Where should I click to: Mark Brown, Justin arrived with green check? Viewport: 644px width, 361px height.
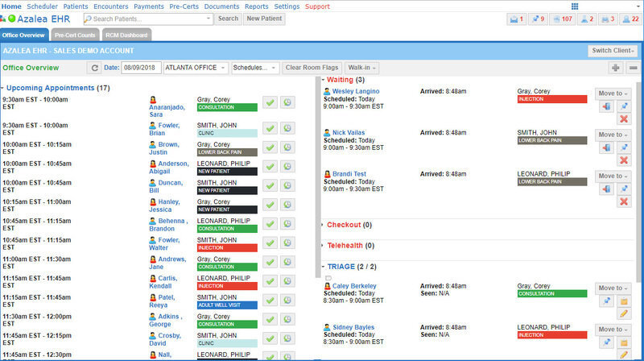(270, 147)
